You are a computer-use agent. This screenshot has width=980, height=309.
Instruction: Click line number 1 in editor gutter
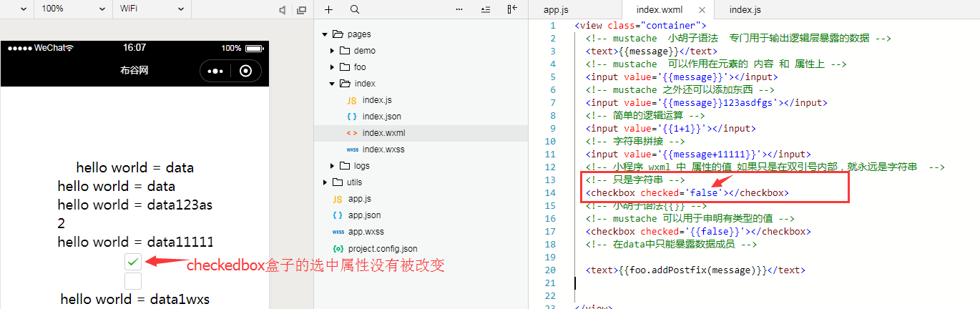[552, 25]
